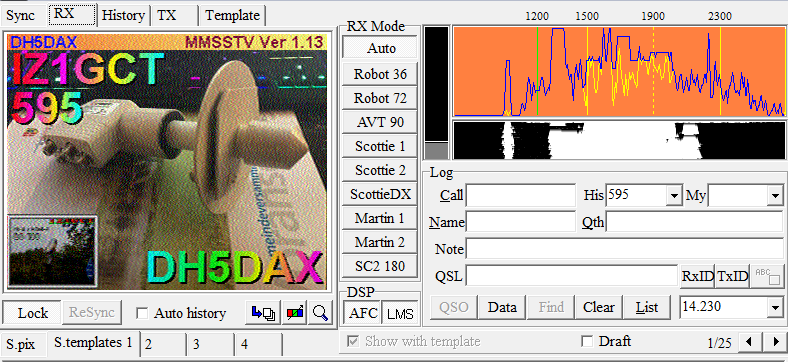
Task: Click the small thumbnail in received image
Action: pyautogui.click(x=52, y=251)
